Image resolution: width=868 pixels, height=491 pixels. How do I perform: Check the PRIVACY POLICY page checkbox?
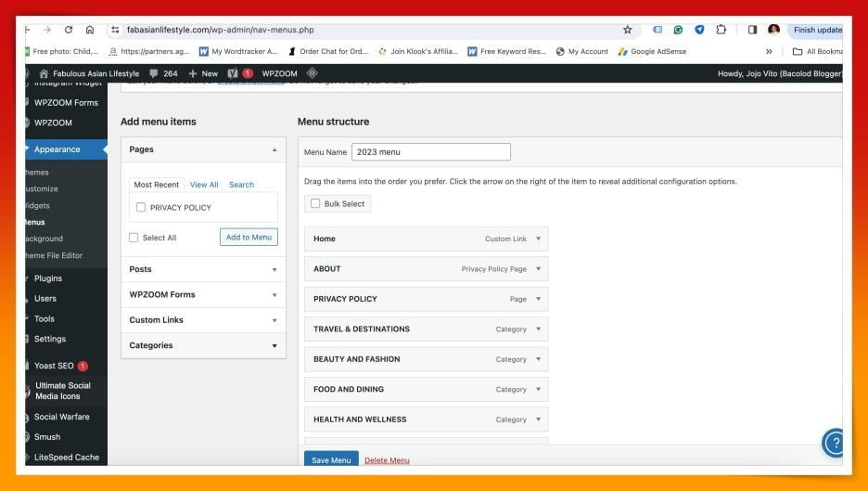click(x=141, y=208)
